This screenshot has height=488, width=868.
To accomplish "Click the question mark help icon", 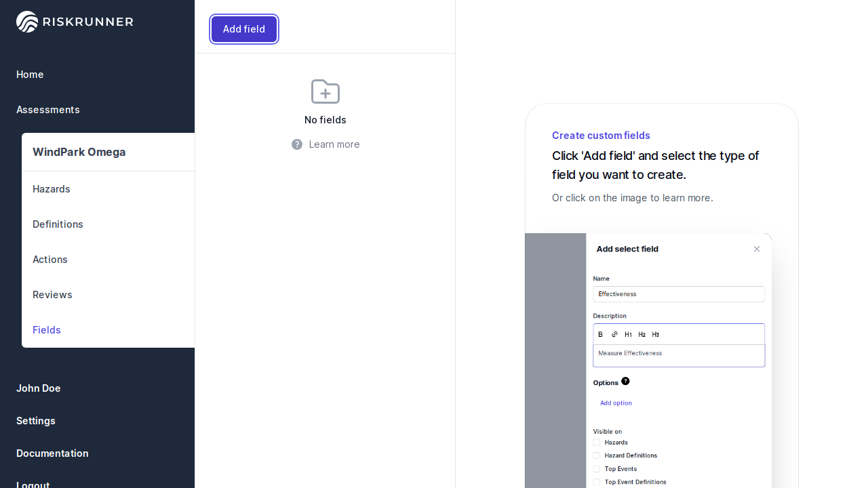I will click(297, 144).
